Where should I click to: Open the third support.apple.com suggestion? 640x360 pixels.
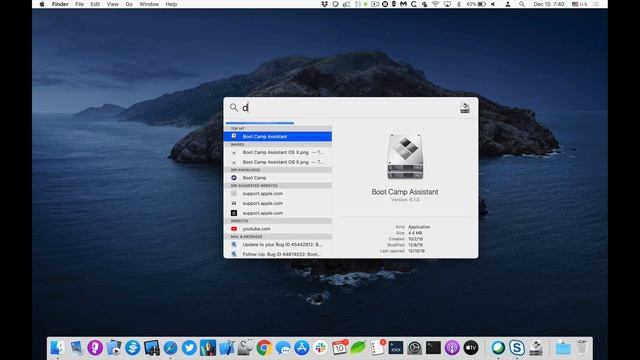click(x=278, y=213)
